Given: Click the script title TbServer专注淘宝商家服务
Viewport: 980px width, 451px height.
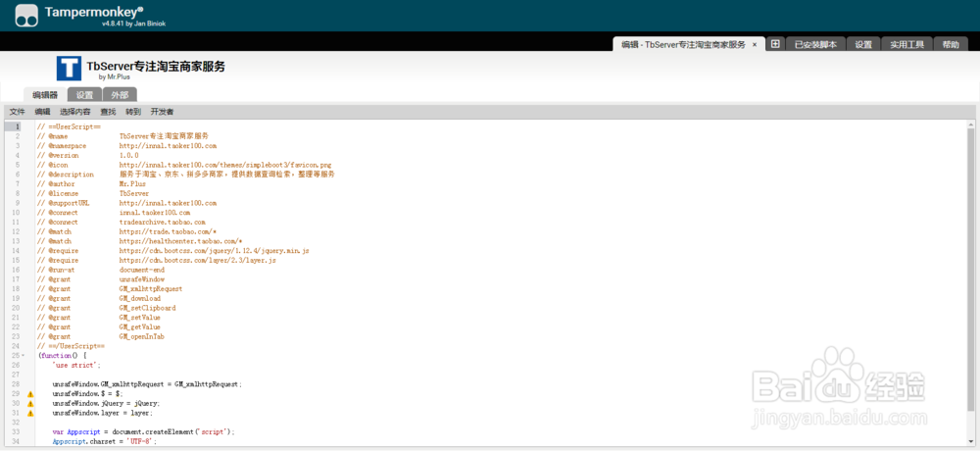Looking at the screenshot, I should point(156,67).
